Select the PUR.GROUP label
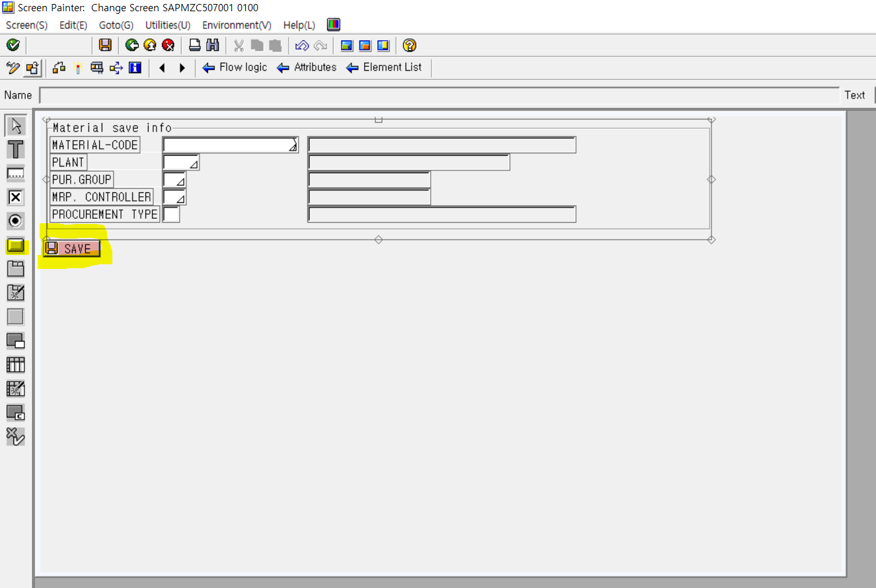The height and width of the screenshot is (588, 876). 82,180
